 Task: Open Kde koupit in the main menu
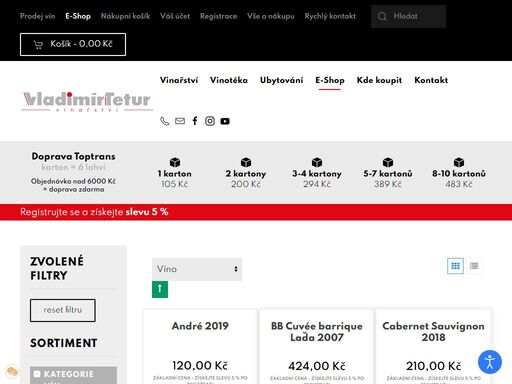point(379,80)
